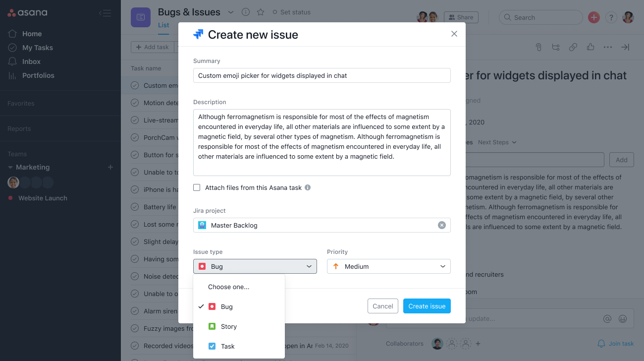
Task: Open the help question mark icon
Action: point(611,17)
